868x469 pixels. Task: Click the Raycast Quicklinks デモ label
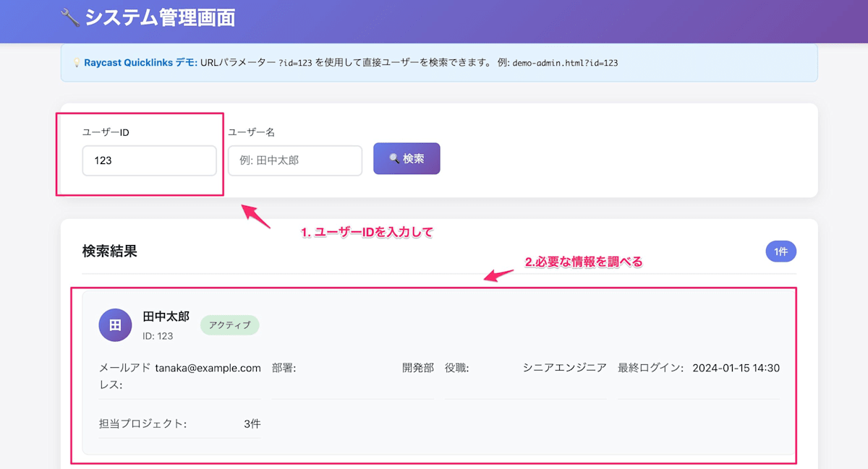(140, 63)
